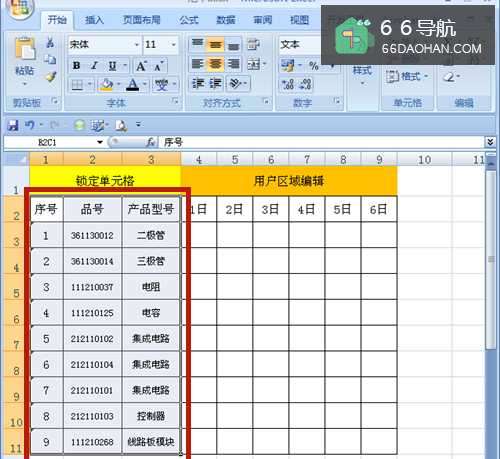Open the 公式 ribbon tab
This screenshot has width=500, height=459.
pyautogui.click(x=189, y=20)
